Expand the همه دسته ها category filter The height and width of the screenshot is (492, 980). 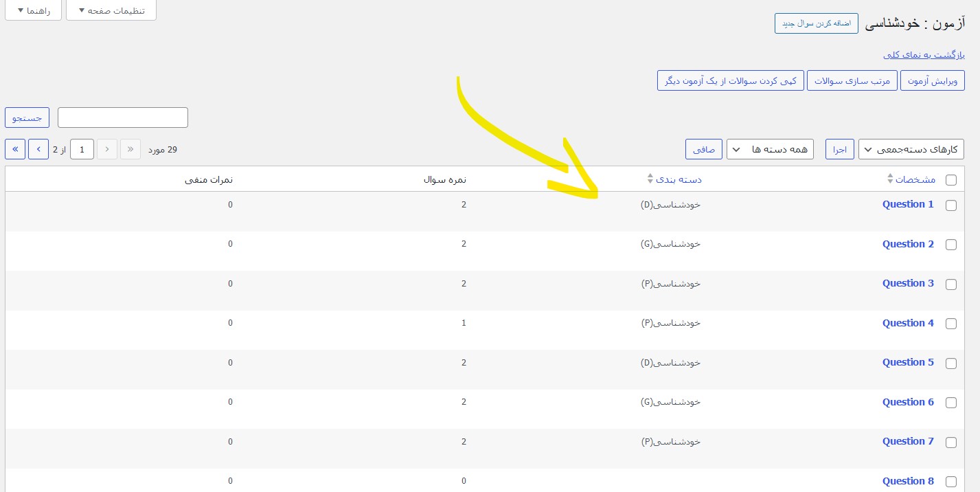pos(770,149)
